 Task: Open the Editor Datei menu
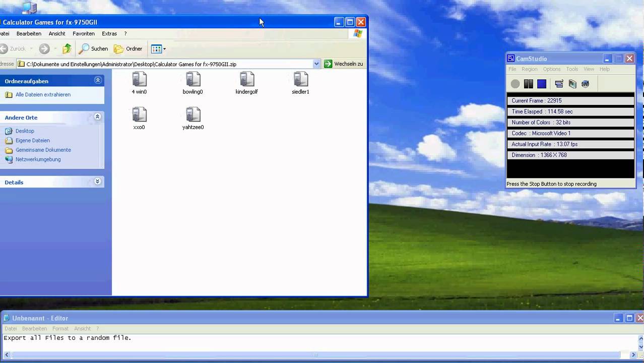[11, 329]
